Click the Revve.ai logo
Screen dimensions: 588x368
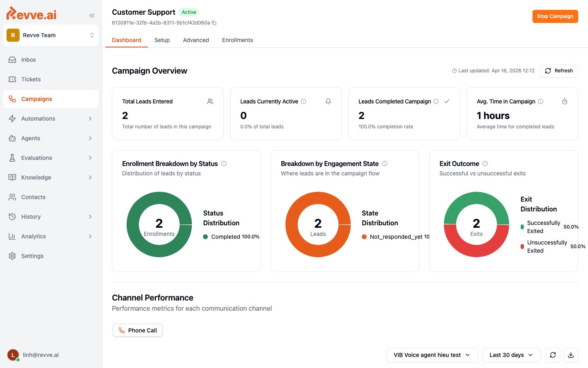(x=31, y=13)
